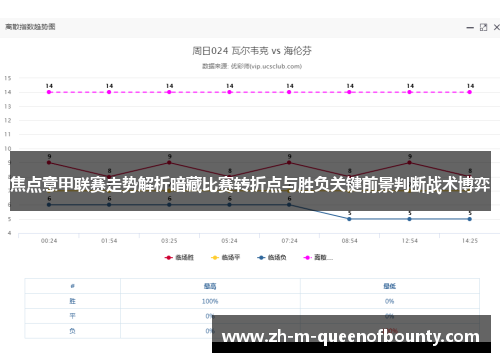
Task: Click the 05:24 x-axis label
Action: (x=229, y=241)
